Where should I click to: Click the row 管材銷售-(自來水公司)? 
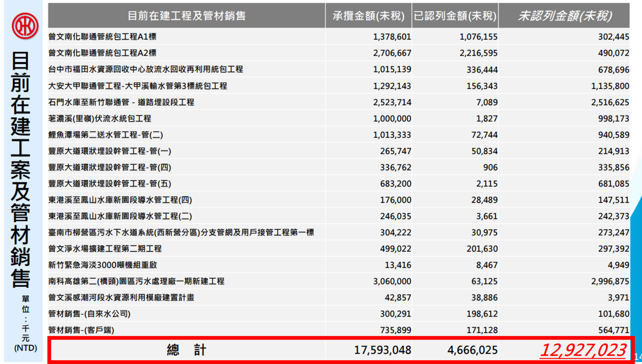point(339,314)
